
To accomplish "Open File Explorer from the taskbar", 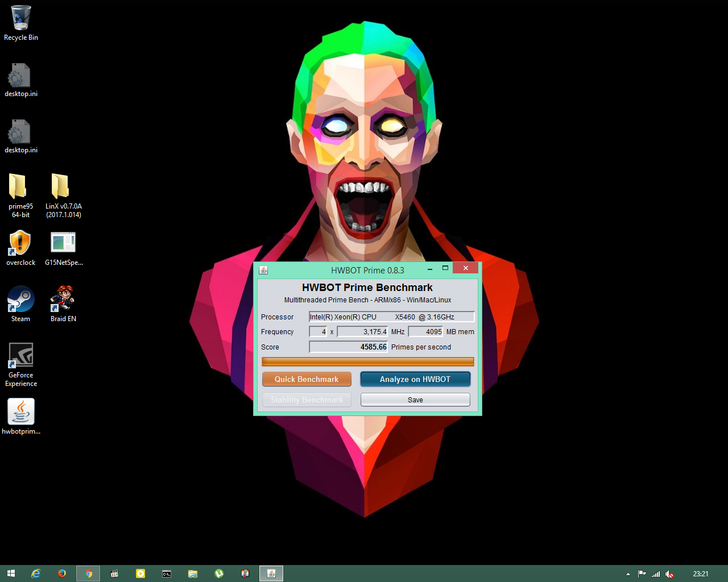I will (193, 573).
